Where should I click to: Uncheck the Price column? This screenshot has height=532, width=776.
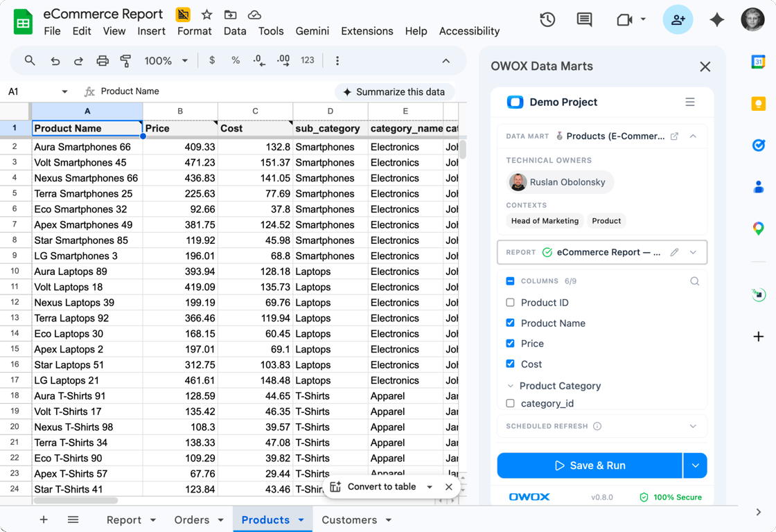(x=510, y=344)
